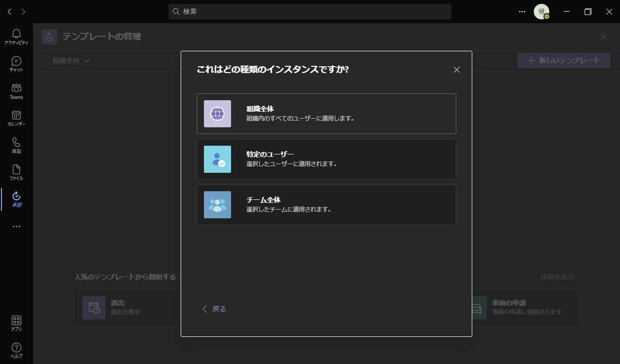This screenshot has height=364, width=620.
Task: Open ヘルプ help in sidebar
Action: click(16, 350)
